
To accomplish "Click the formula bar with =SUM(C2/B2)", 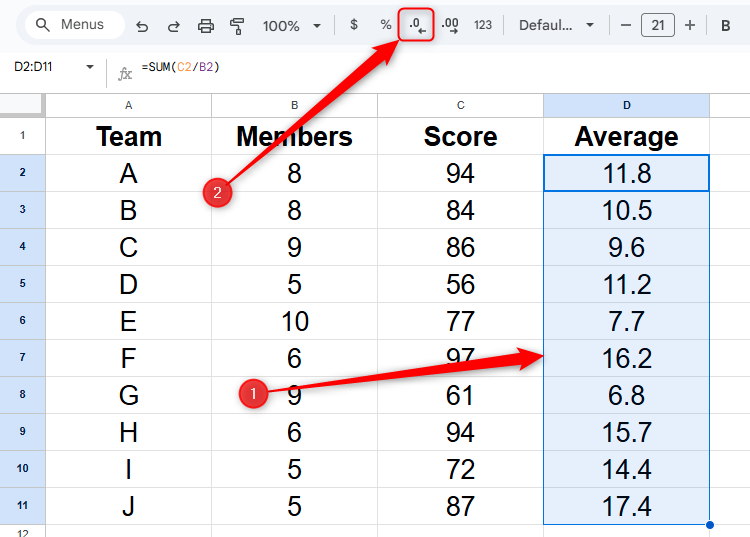I will [400, 67].
